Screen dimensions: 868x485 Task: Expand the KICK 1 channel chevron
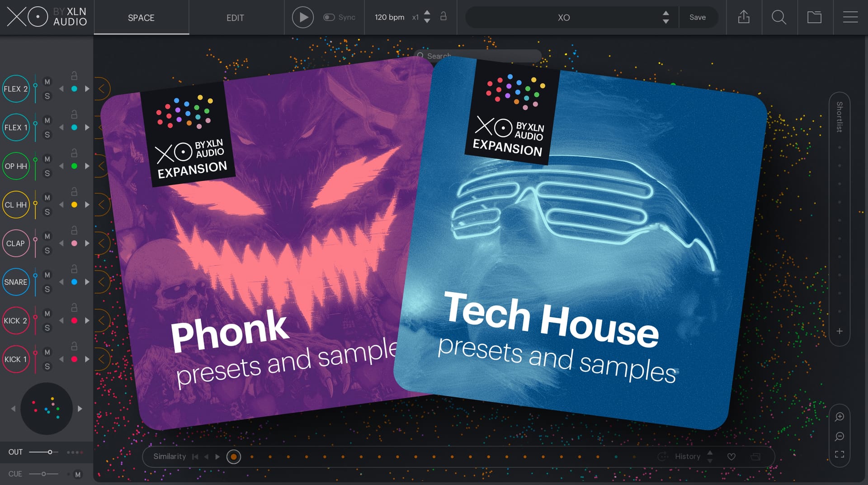pos(102,359)
